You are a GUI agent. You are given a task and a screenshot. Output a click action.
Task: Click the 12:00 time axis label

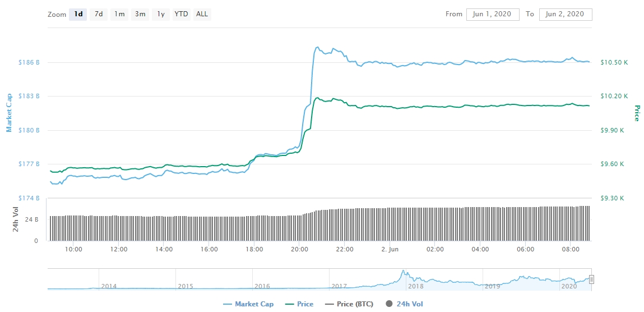pyautogui.click(x=118, y=249)
